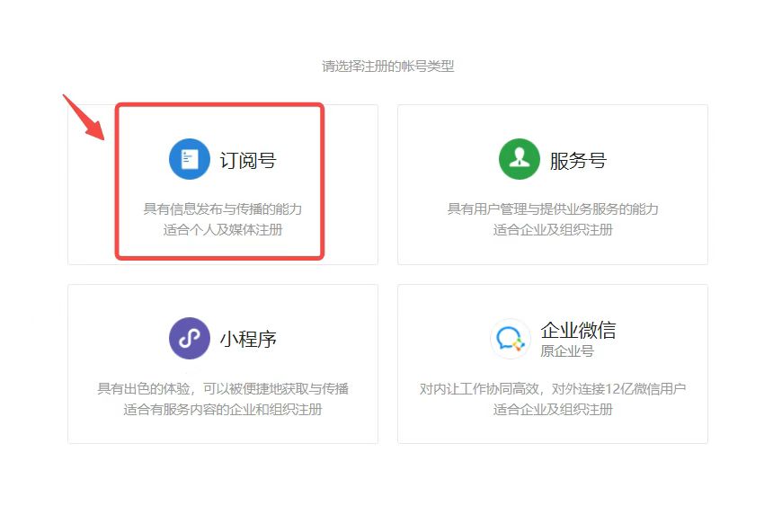Click the blue 订阅号 document icon

(x=188, y=157)
